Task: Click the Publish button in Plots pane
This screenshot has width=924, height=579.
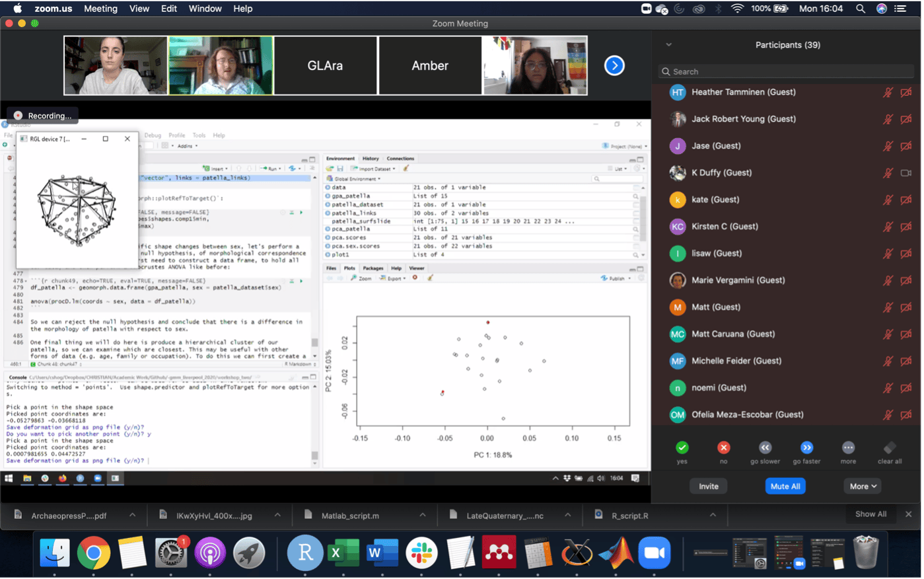Action: coord(615,278)
